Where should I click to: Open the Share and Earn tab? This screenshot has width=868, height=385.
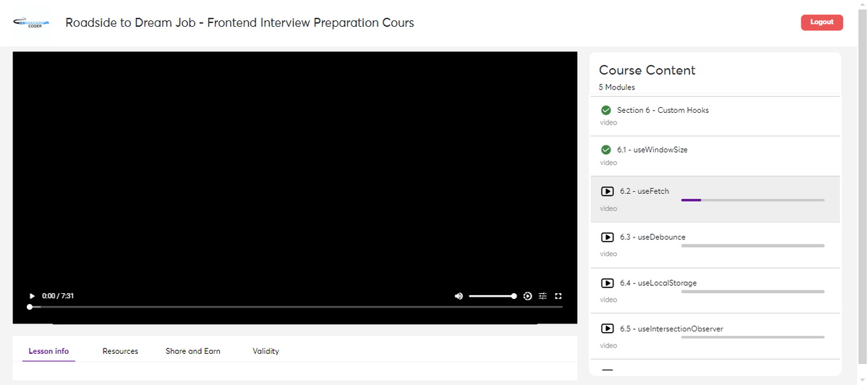point(193,351)
